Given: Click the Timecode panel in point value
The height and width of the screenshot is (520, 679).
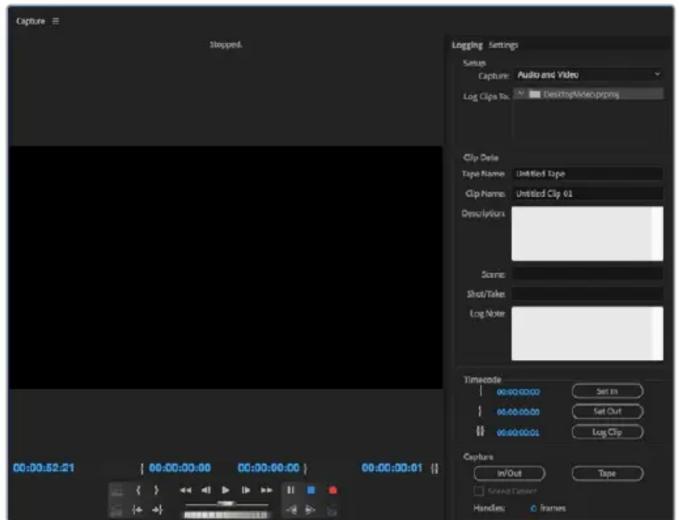Looking at the screenshot, I should (518, 392).
